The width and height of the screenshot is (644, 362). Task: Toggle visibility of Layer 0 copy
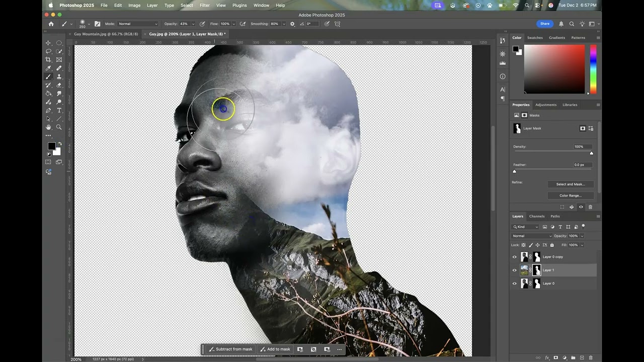(514, 257)
